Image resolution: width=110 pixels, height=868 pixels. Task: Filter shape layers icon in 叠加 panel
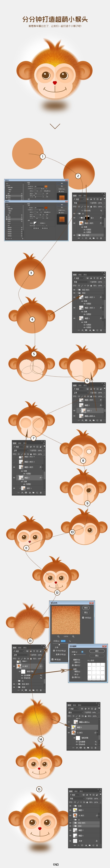pos(92,709)
